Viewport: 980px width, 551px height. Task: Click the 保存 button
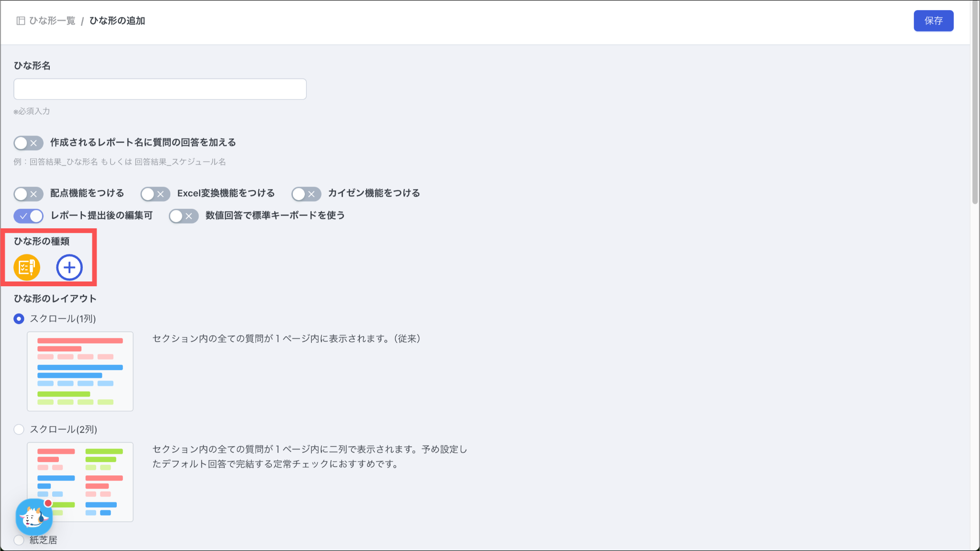[933, 21]
